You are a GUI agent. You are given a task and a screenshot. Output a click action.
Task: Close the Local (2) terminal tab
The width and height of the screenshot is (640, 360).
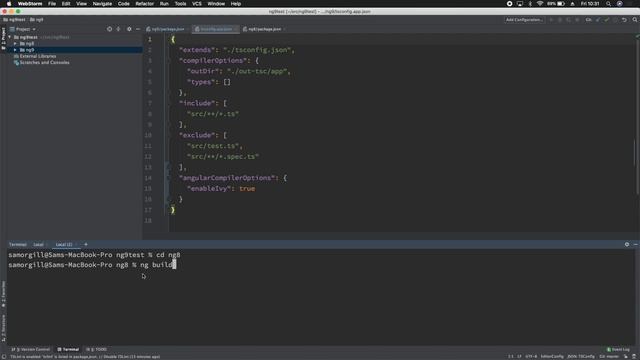pos(76,244)
